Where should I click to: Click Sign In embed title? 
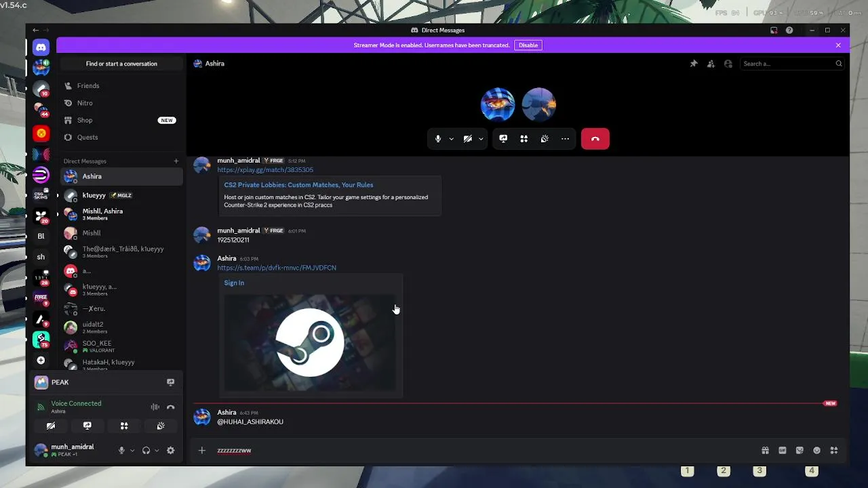pyautogui.click(x=234, y=283)
